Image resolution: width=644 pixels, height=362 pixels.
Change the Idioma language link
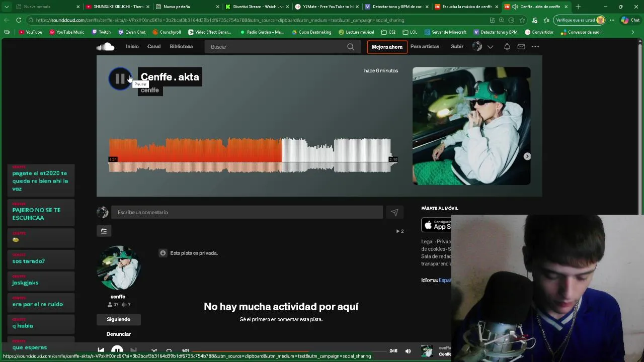445,280
